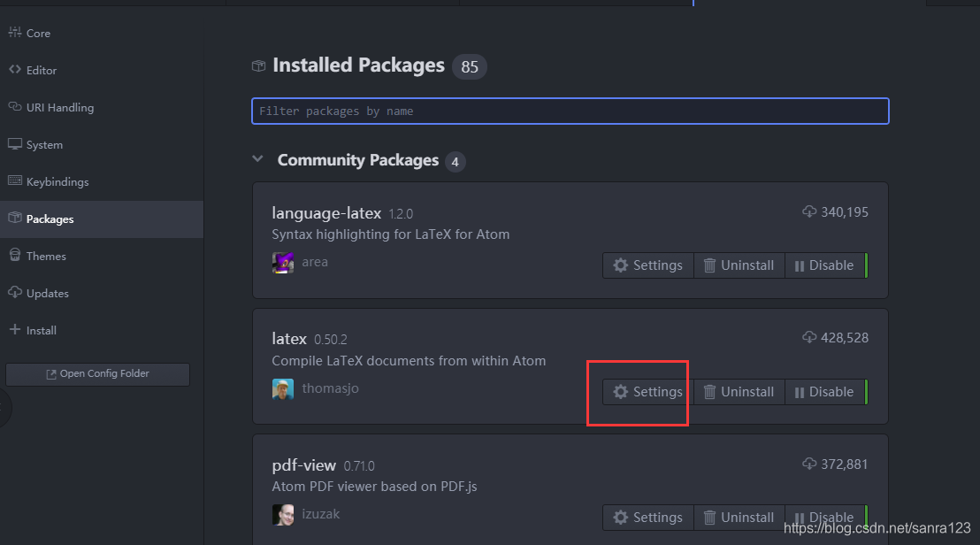The image size is (980, 545).
Task: Open the System settings section
Action: [101, 144]
